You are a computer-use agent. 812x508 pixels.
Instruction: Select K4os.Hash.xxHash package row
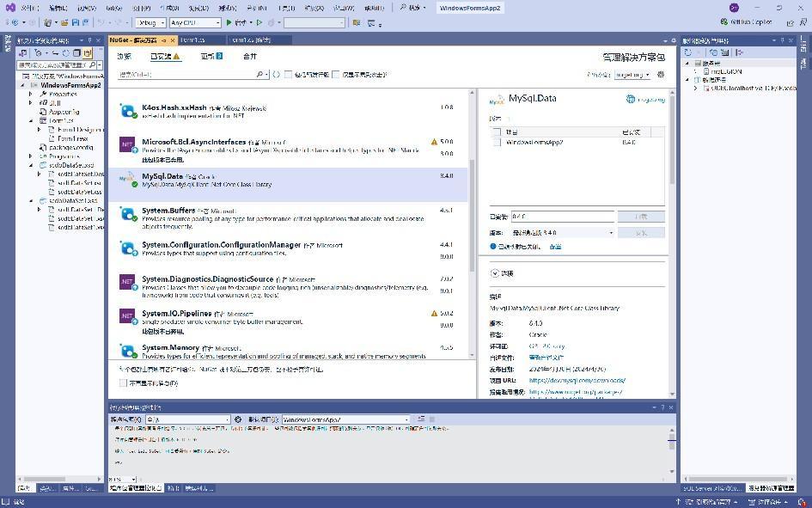point(287,112)
